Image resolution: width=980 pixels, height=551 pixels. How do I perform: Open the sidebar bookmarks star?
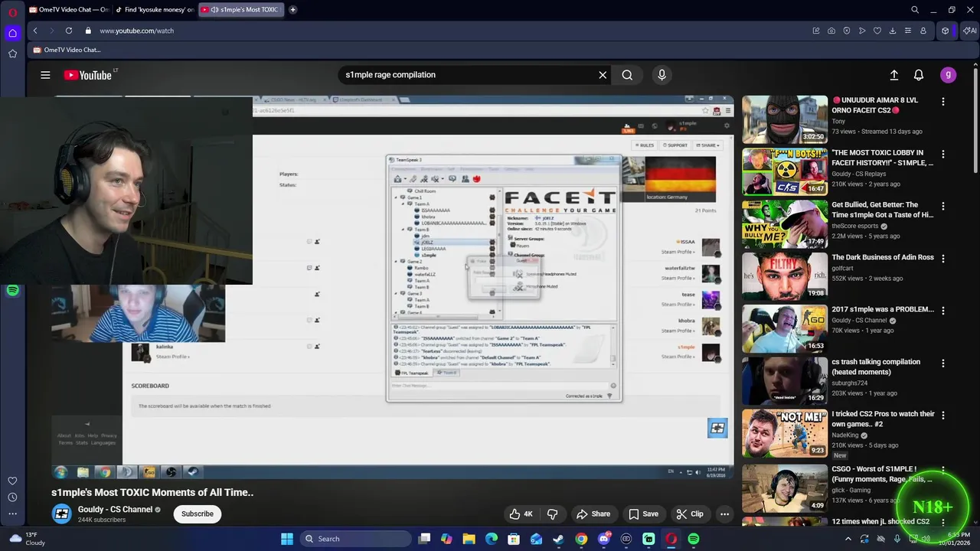tap(12, 54)
